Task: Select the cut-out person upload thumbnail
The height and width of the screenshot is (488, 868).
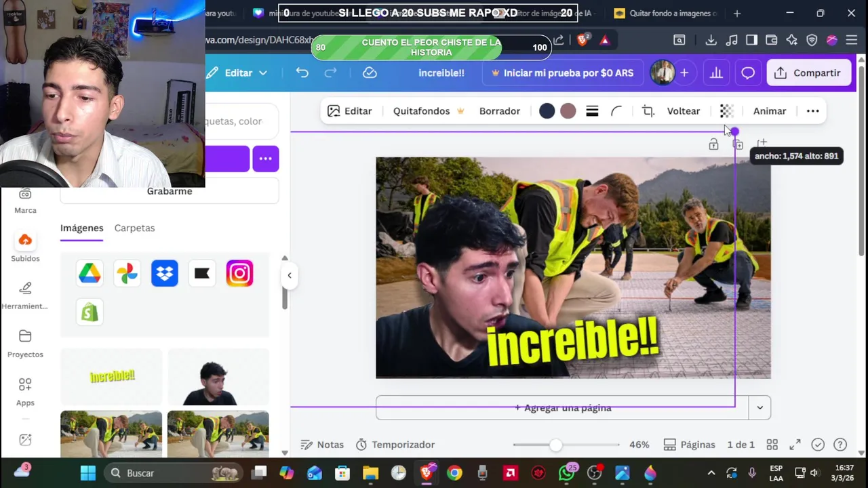Action: tap(218, 377)
